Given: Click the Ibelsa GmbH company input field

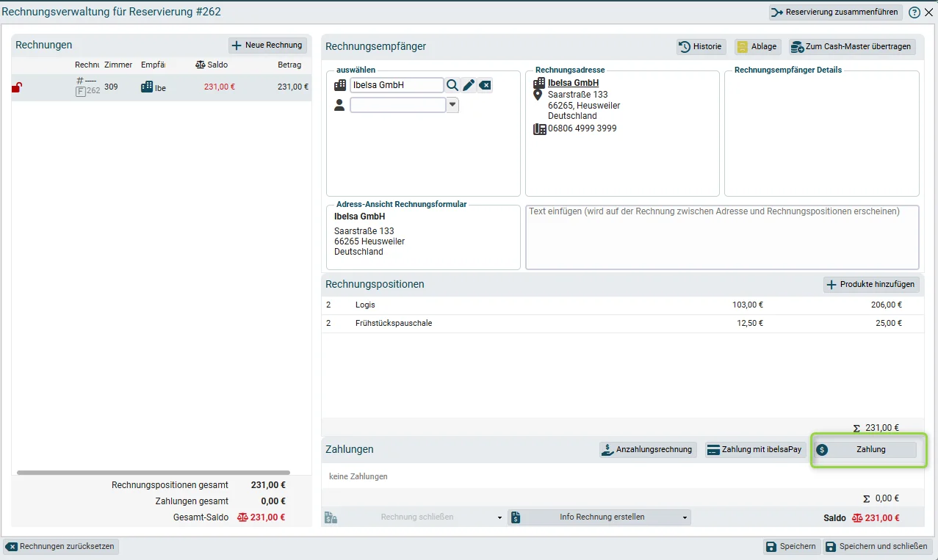Looking at the screenshot, I should click(397, 85).
